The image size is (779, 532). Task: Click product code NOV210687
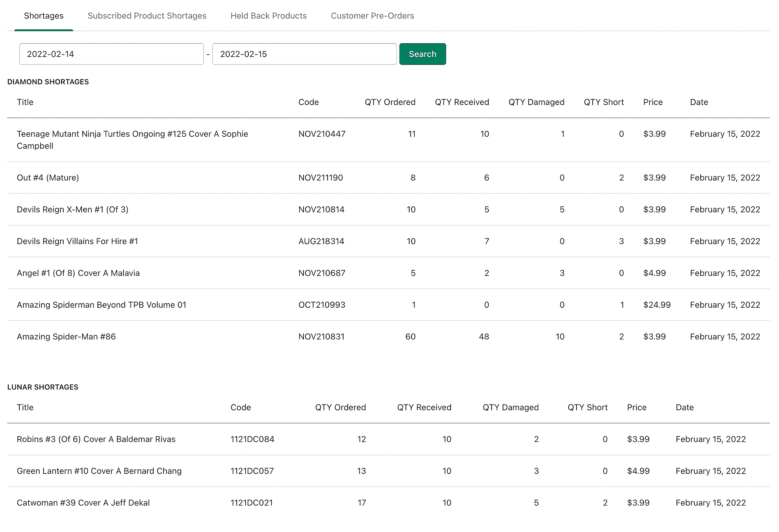322,273
